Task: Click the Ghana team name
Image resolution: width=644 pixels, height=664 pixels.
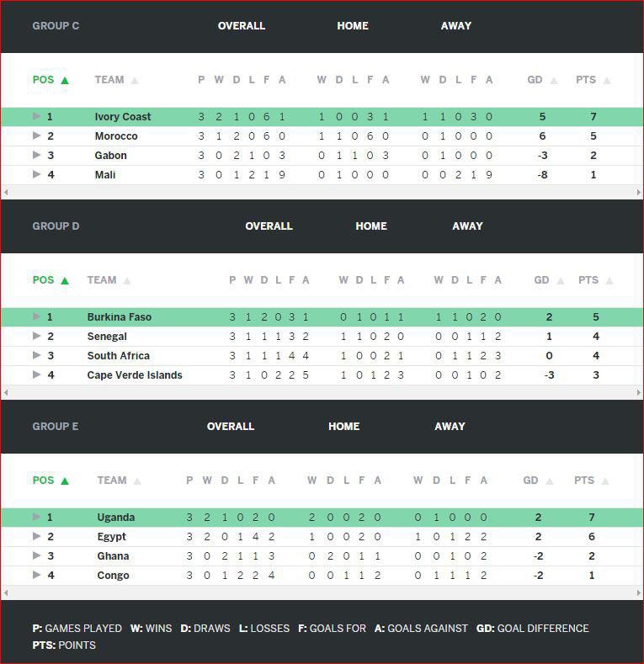Action: [113, 556]
